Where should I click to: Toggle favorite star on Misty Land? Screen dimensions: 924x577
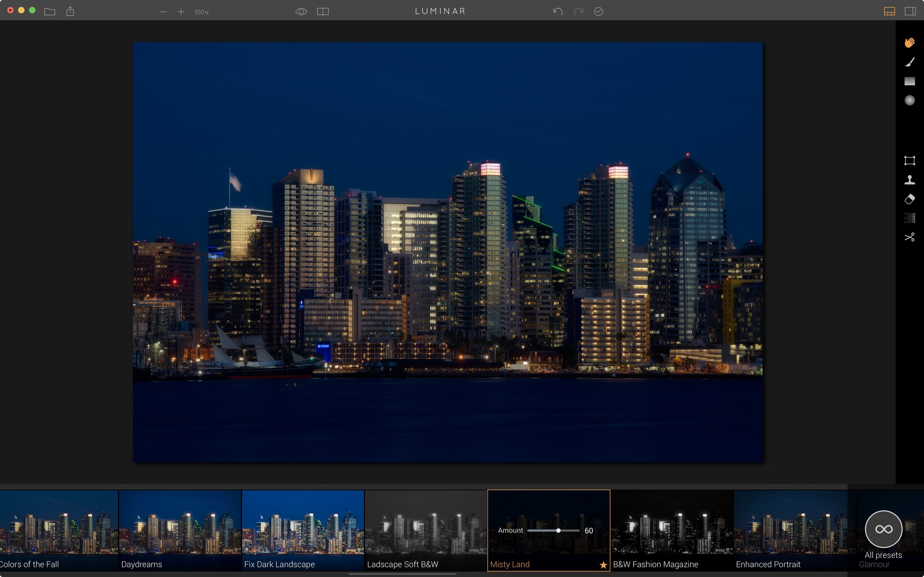(603, 565)
